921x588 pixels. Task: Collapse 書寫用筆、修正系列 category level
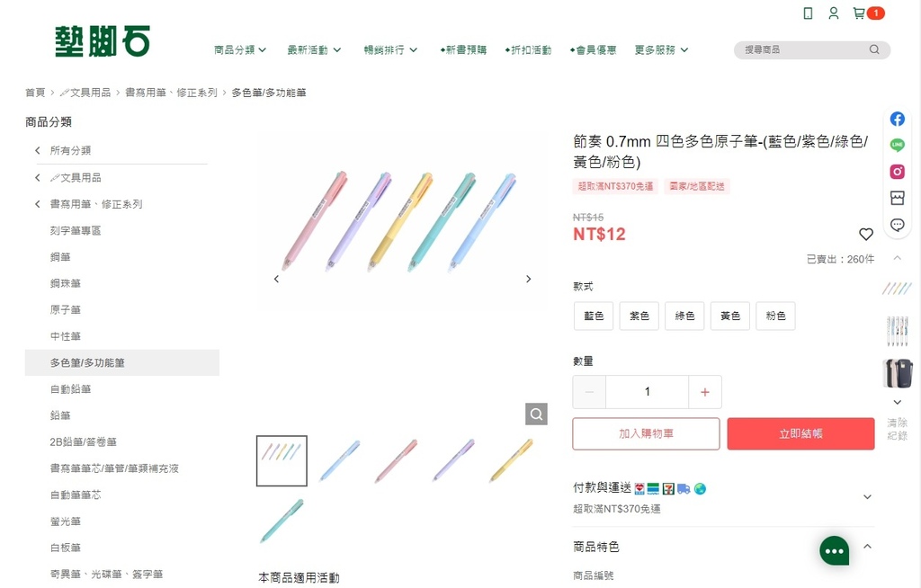(x=38, y=204)
